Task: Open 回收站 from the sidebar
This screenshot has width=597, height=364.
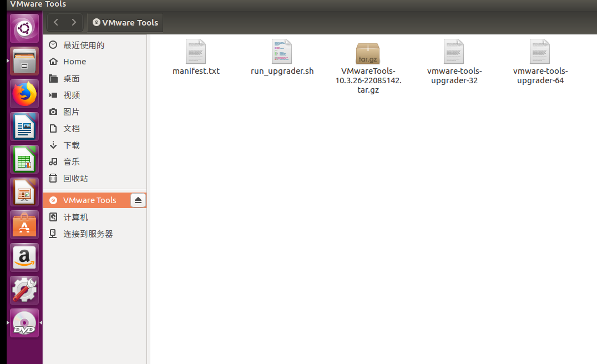Action: tap(76, 178)
